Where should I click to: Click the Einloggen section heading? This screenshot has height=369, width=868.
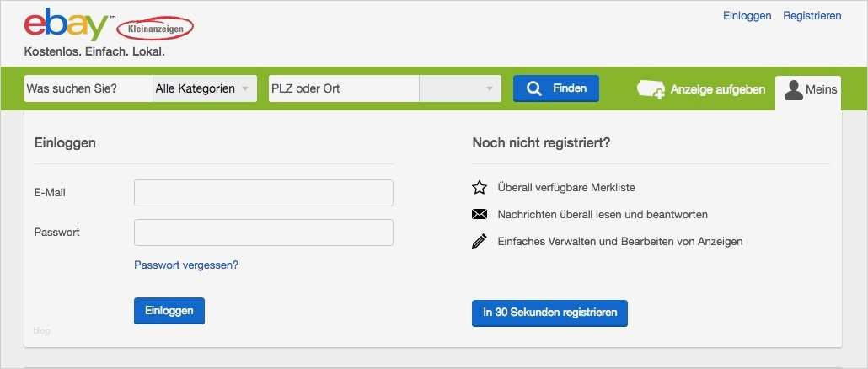pyautogui.click(x=65, y=142)
